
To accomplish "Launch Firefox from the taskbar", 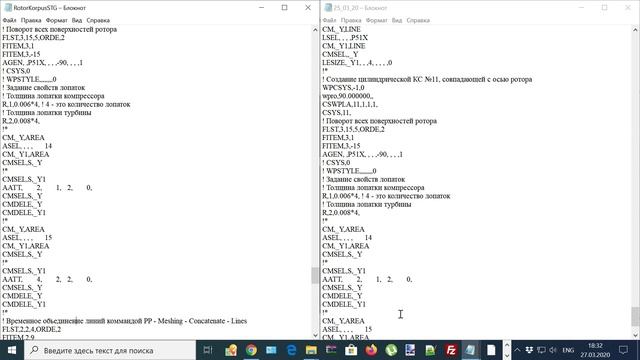I will coord(371,350).
